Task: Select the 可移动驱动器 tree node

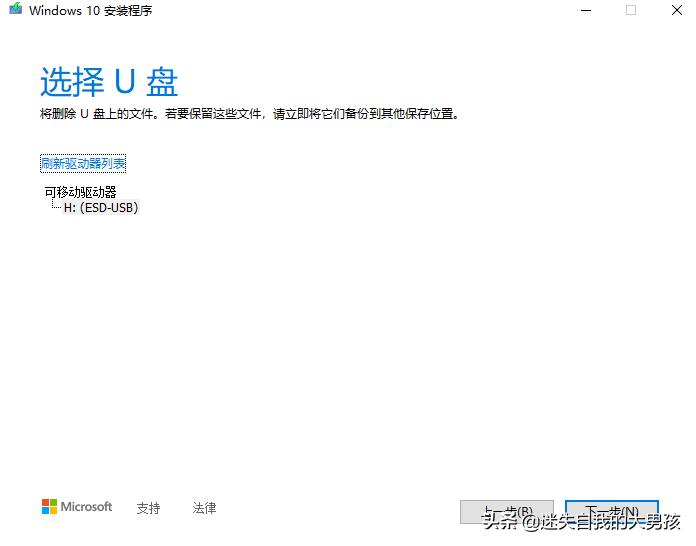Action: [x=80, y=192]
